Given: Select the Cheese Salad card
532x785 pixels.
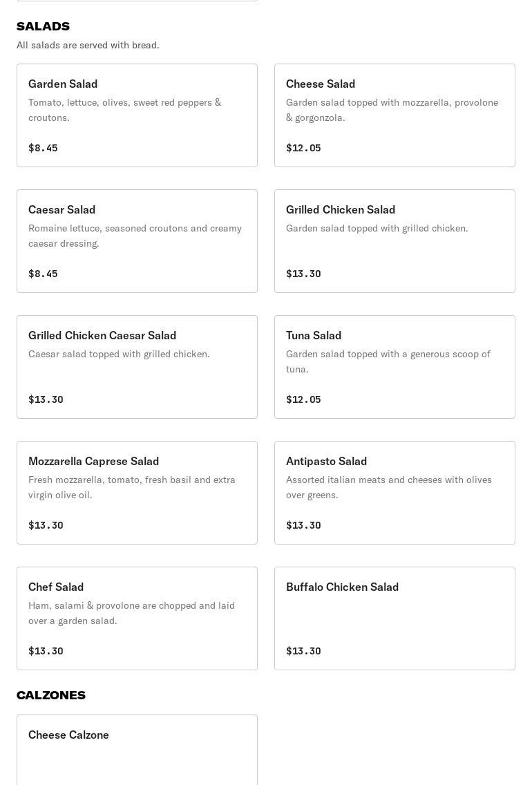Looking at the screenshot, I should 395,115.
